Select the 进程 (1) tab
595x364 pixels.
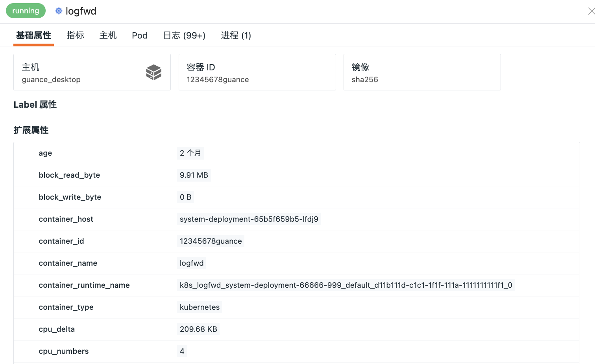pyautogui.click(x=236, y=35)
